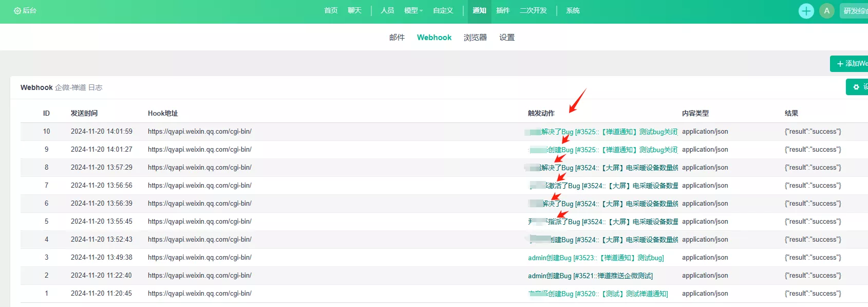This screenshot has width=868, height=307.
Task: Click the round plus icon in header
Action: 806,11
